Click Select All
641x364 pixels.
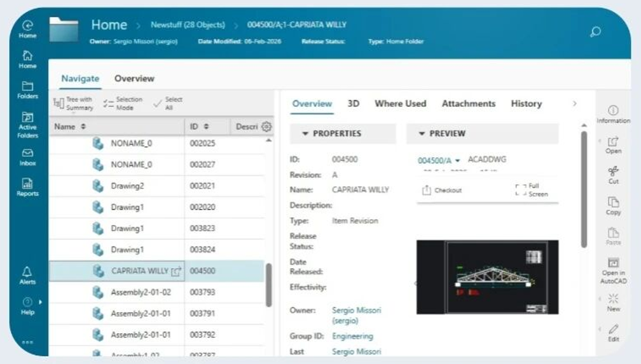tap(168, 104)
